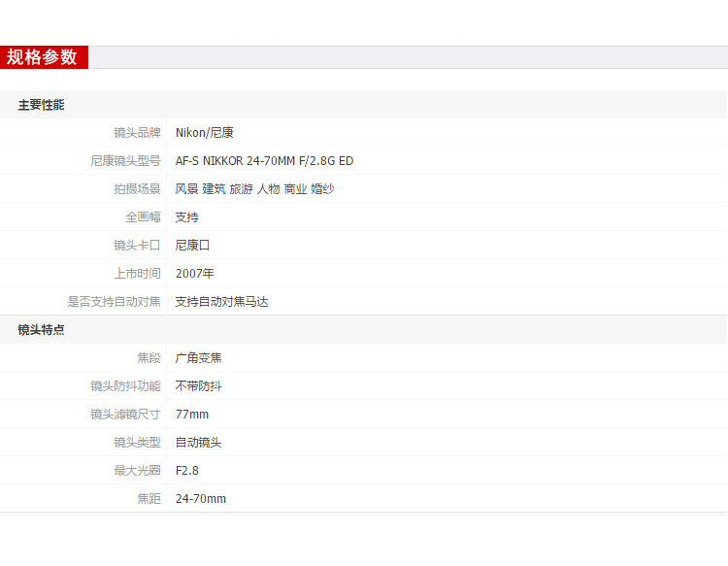Viewport: 728px width, 566px height.
Task: Click the 镜头品牌 label
Action: 137,133
